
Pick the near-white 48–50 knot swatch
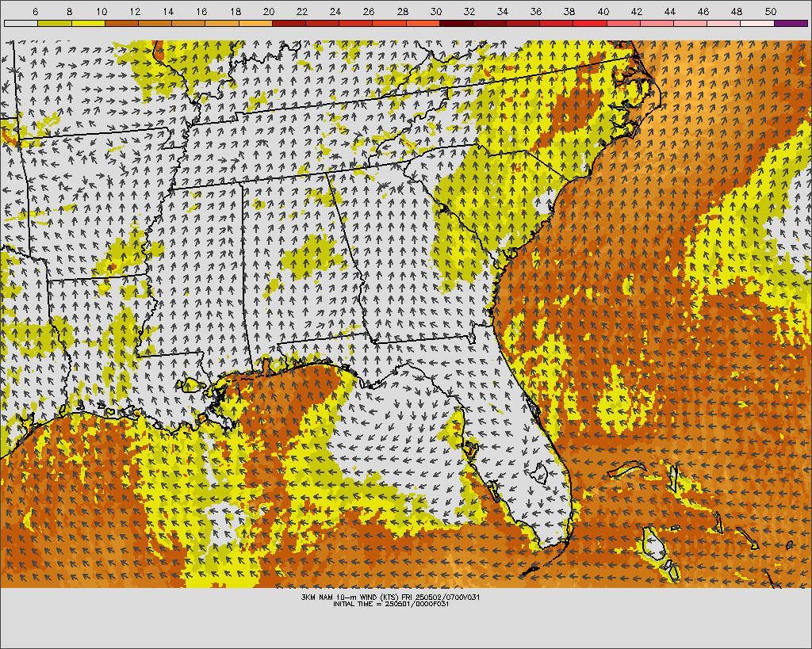[x=757, y=23]
